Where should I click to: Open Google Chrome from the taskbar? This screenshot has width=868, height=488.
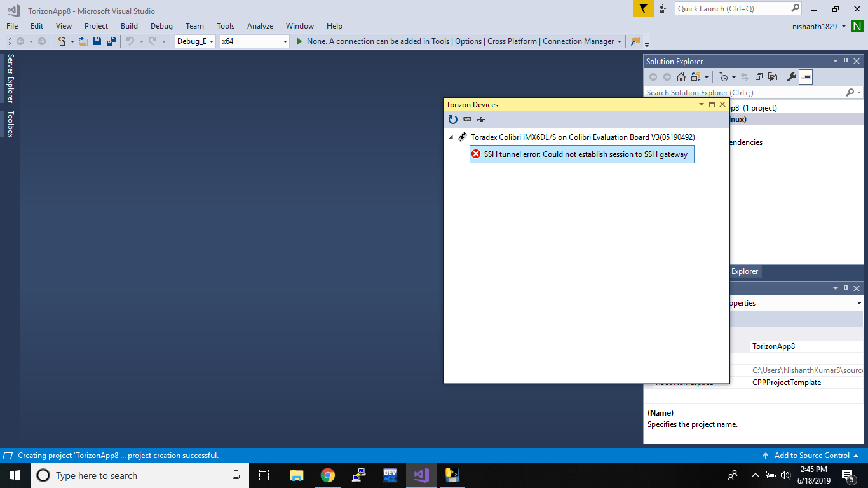click(327, 475)
